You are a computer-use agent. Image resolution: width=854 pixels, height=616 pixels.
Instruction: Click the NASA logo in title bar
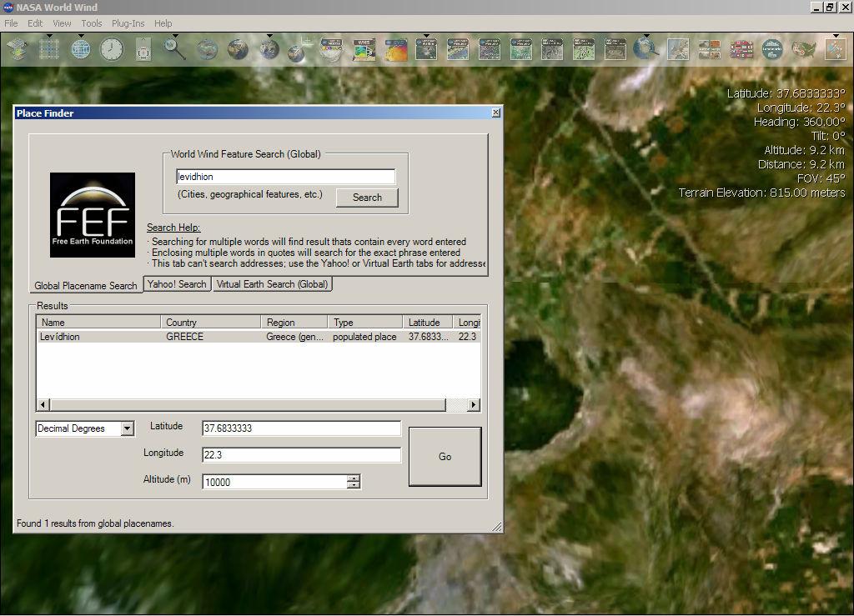point(8,7)
